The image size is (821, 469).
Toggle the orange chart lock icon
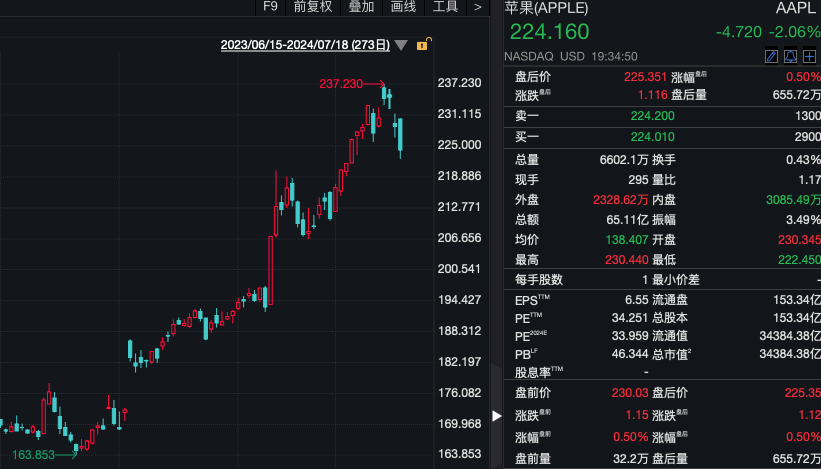click(424, 44)
